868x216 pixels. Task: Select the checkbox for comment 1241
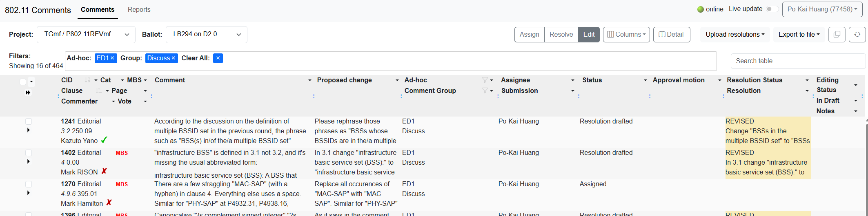point(29,121)
